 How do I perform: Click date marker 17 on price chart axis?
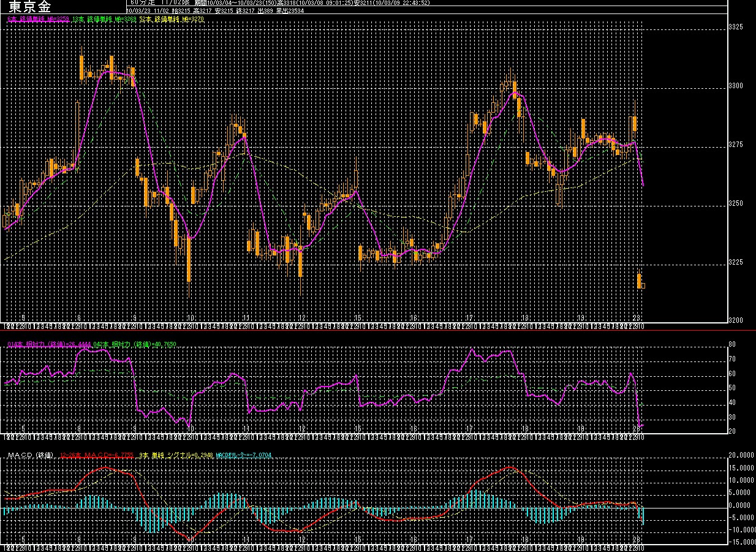[x=469, y=318]
